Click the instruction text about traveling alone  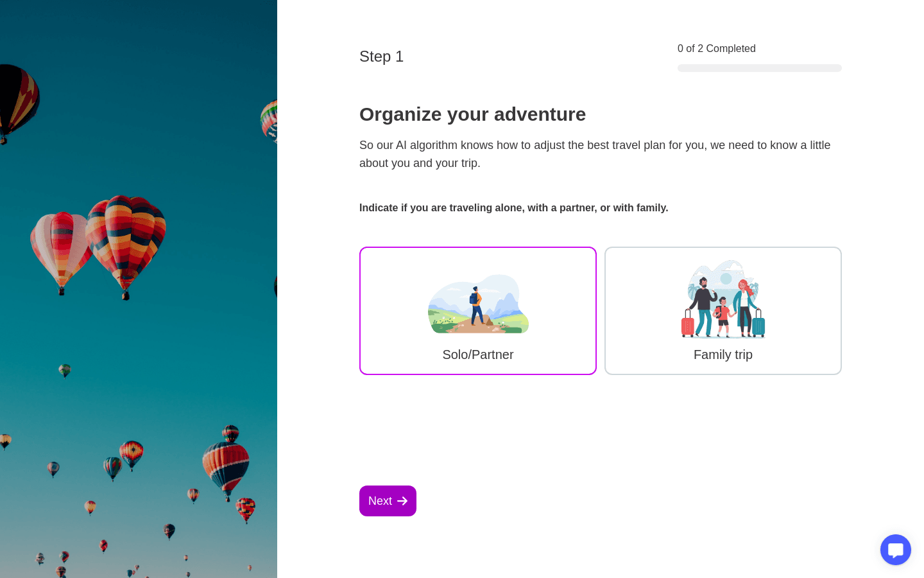pos(513,207)
